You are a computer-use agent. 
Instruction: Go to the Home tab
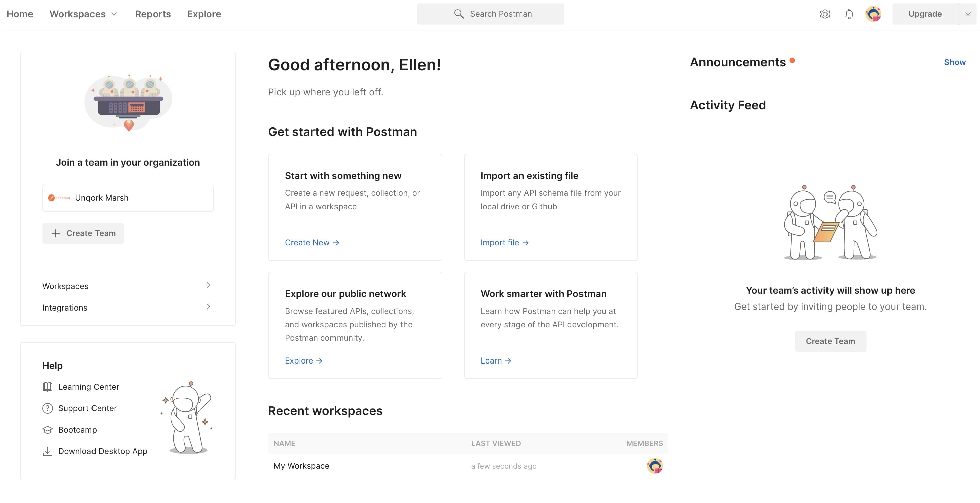click(x=20, y=14)
